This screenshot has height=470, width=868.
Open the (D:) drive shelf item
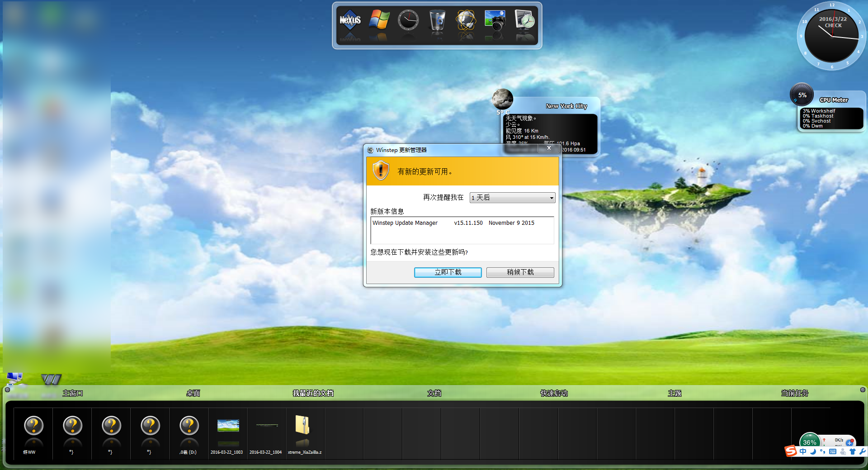tap(189, 433)
